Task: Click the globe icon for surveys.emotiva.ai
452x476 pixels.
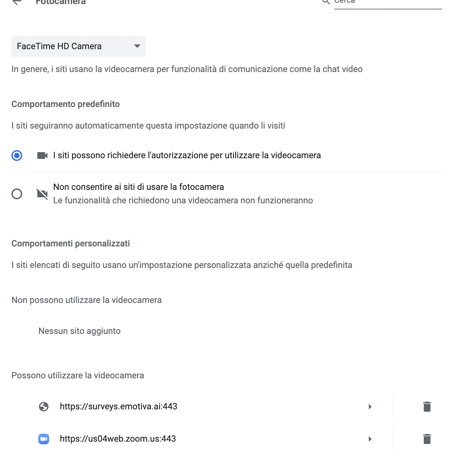Action: point(44,407)
